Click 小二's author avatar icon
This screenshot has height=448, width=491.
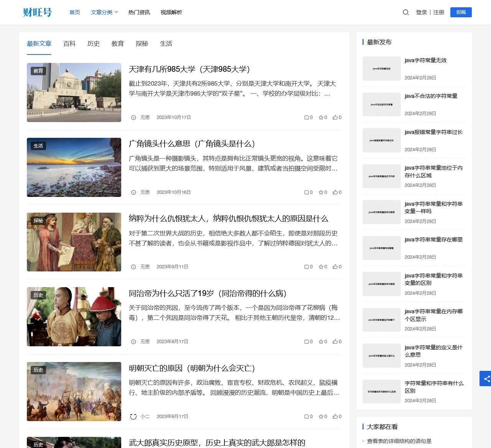(133, 416)
